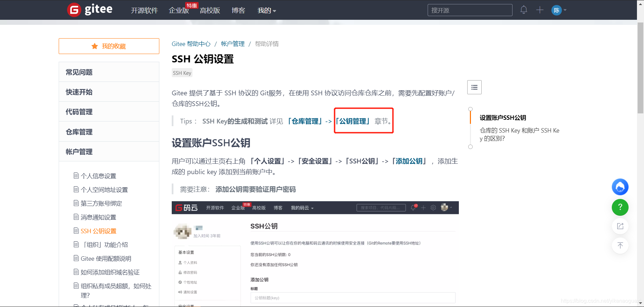Viewport: 644px width, 307px height.
Task: Open the notification bell icon
Action: [524, 10]
